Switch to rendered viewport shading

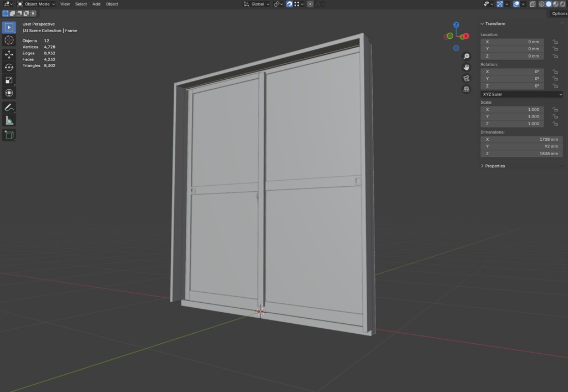coord(562,4)
